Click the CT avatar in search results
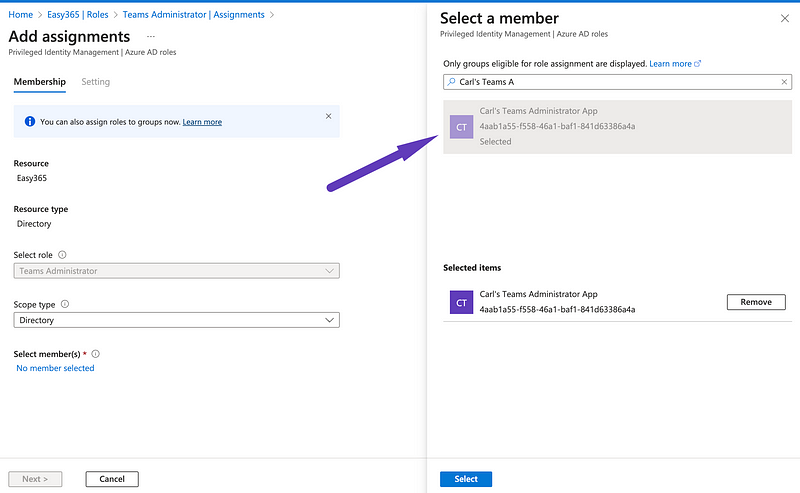The width and height of the screenshot is (800, 493). pyautogui.click(x=461, y=127)
